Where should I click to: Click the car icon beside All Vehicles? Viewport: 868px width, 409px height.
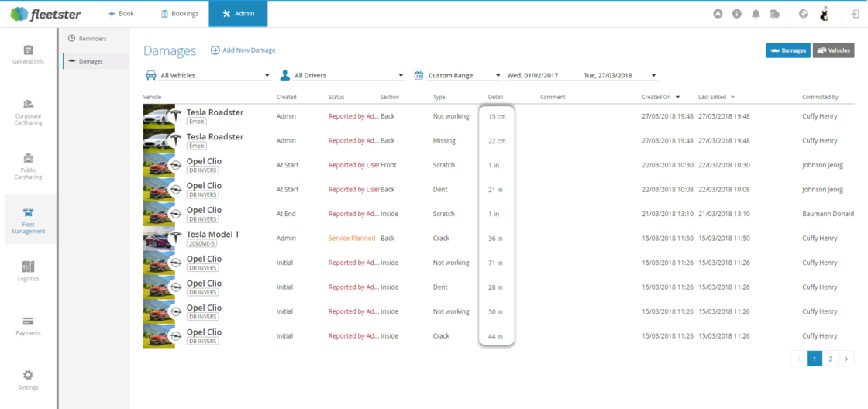pos(150,75)
